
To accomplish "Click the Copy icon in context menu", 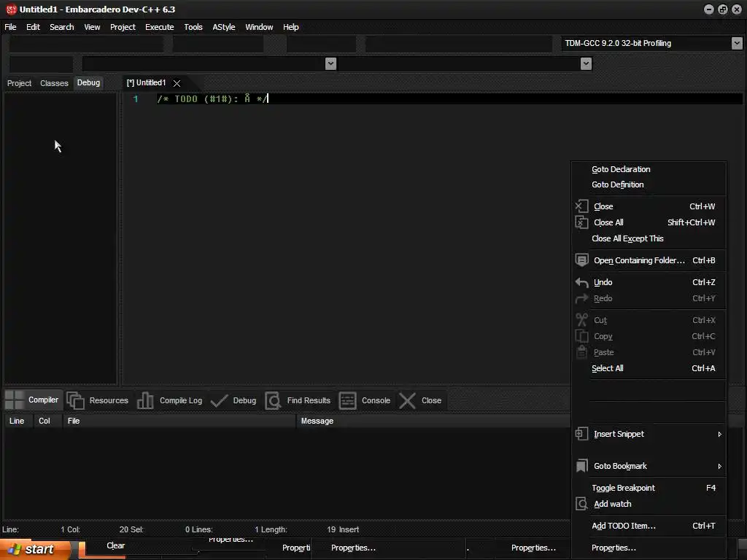I will tap(581, 336).
